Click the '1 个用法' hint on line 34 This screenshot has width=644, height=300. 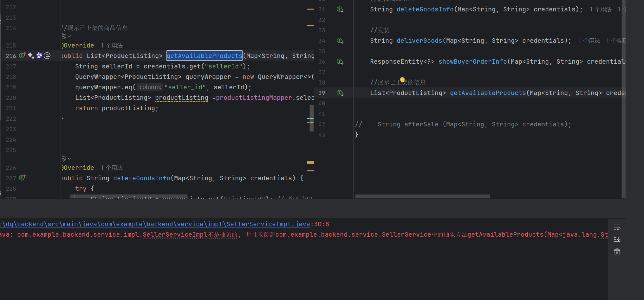pyautogui.click(x=589, y=41)
